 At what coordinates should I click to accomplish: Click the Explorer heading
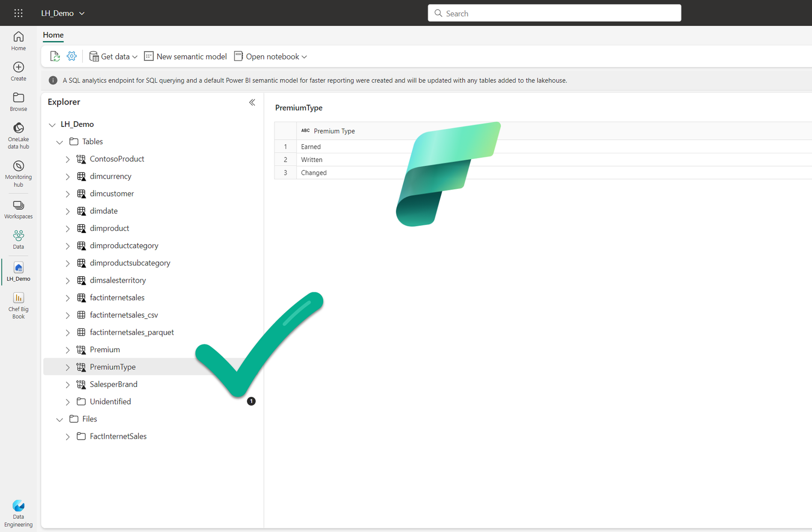click(64, 102)
